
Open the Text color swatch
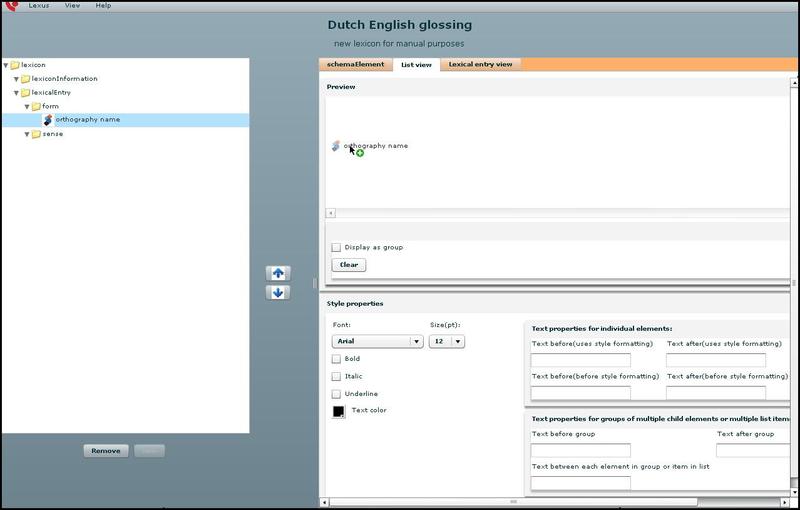[338, 412]
